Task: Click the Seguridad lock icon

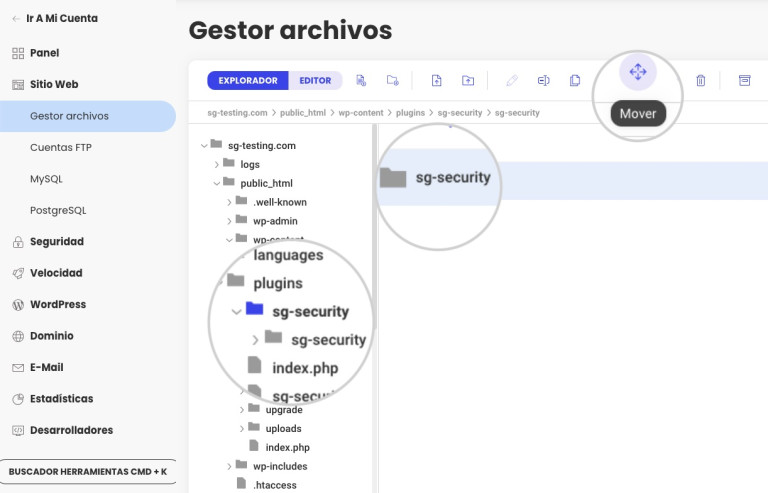Action: (18, 242)
